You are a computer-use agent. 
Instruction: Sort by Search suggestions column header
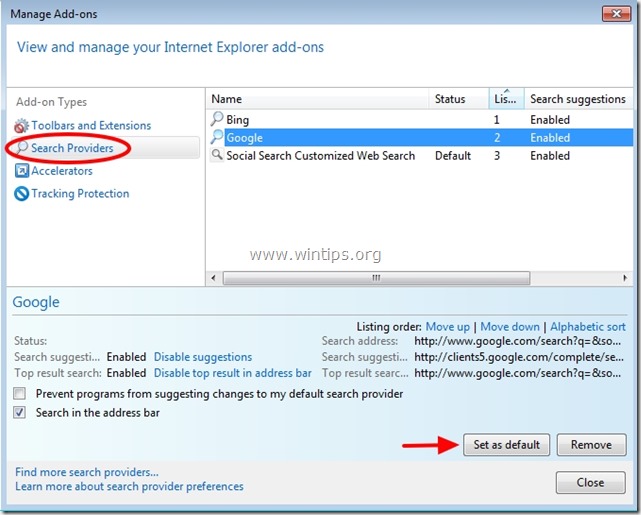578,99
